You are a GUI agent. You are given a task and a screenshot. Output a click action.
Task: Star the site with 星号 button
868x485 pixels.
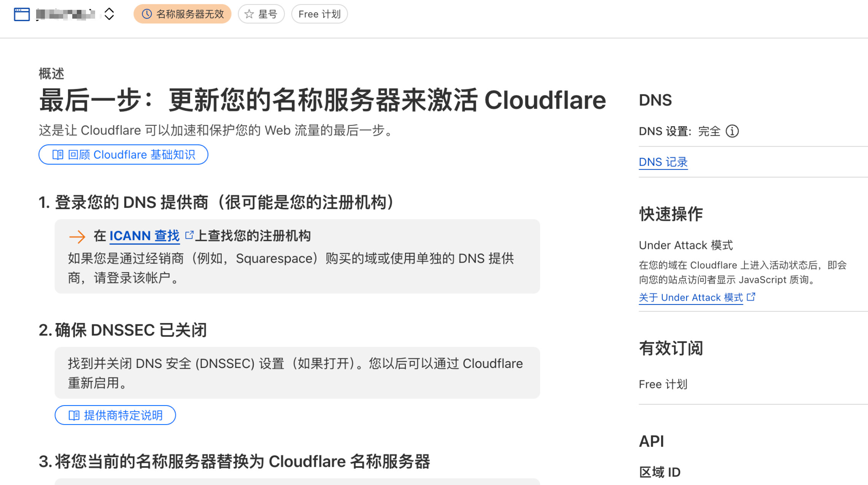tap(261, 14)
